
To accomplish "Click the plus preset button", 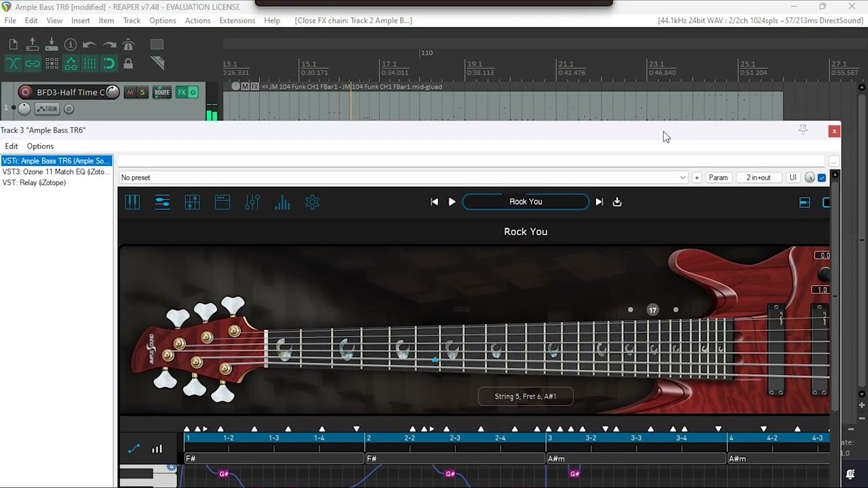I will point(696,178).
